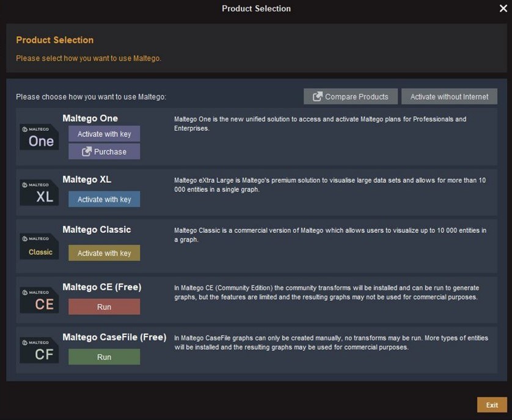
Task: Activate Maltego One with key
Action: (x=104, y=134)
